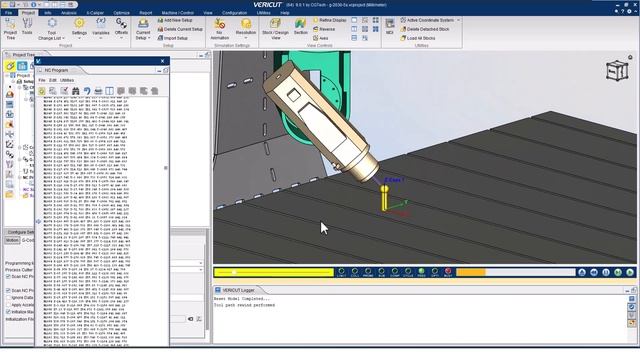640x360 pixels.
Task: Toggle the Apply Acceleration checkbox
Action: tap(8, 305)
